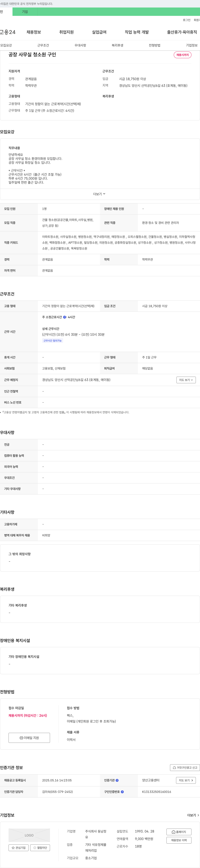Switch to 기업 tab at top
The height and width of the screenshot is (868, 200).
(x=25, y=12)
